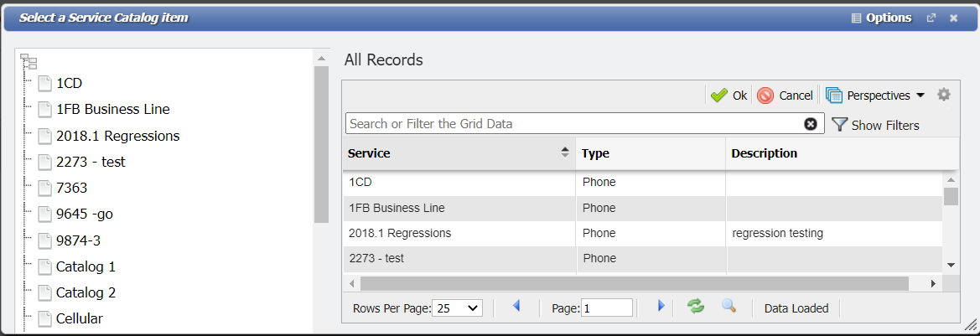Click the magnifying glass search icon

[729, 307]
